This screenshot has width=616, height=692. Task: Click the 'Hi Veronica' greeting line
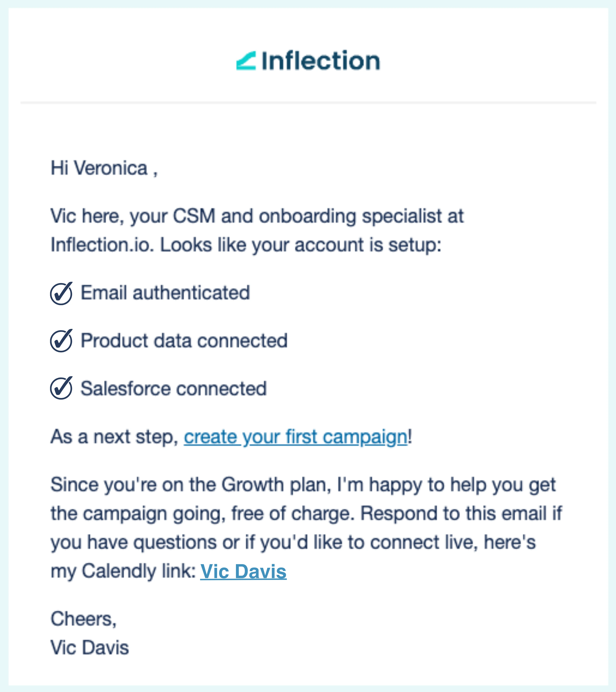click(x=104, y=168)
